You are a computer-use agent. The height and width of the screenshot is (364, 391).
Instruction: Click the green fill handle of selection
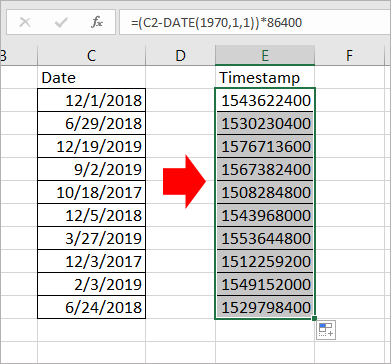[x=314, y=319]
